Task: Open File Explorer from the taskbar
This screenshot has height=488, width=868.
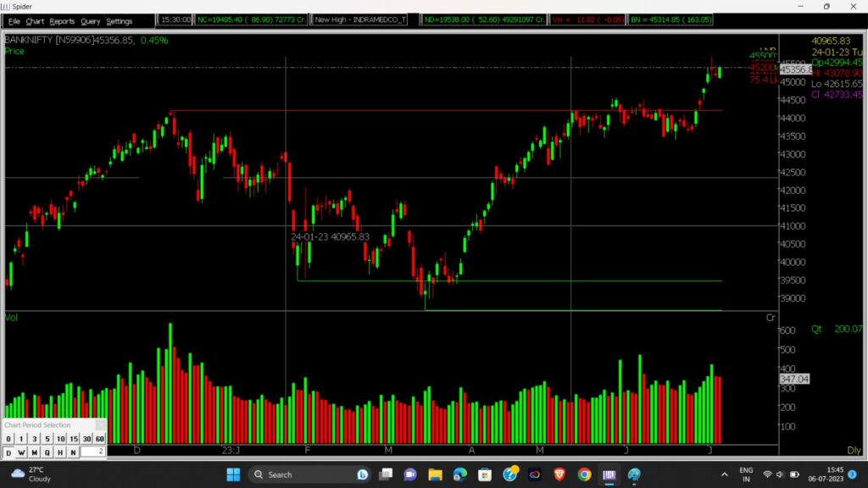Action: click(435, 474)
